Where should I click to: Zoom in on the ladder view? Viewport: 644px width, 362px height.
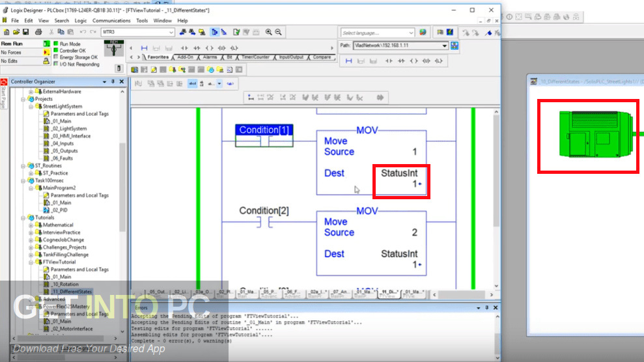point(269,32)
